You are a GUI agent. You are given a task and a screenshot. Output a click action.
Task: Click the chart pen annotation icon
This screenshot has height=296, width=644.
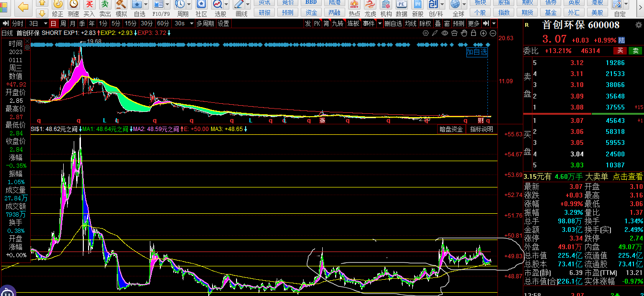point(435,33)
